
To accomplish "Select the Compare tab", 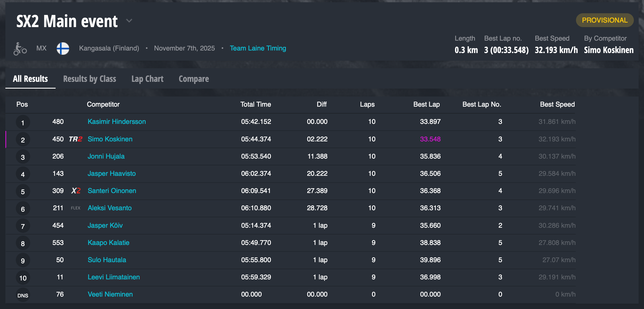I will 194,79.
